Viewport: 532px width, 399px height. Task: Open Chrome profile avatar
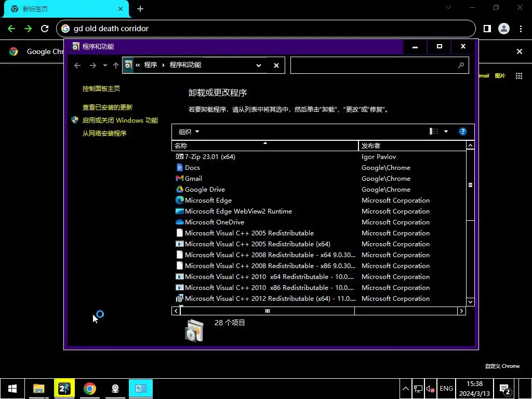point(504,29)
